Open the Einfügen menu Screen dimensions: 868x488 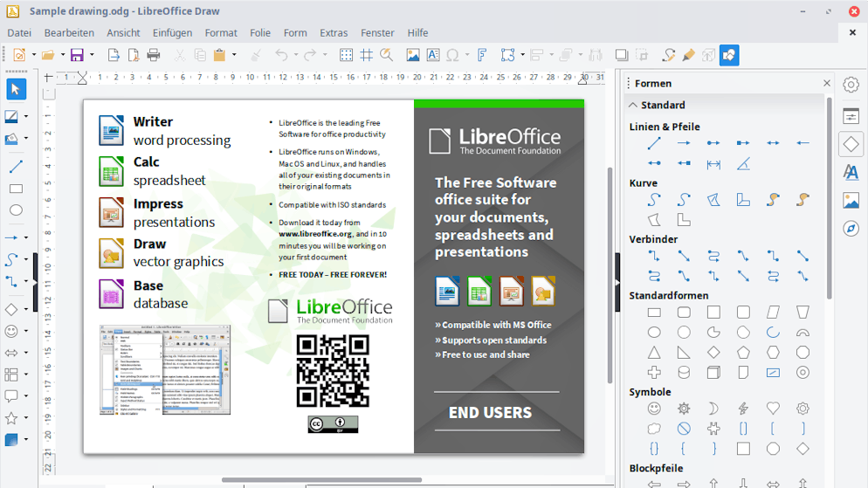tap(173, 32)
